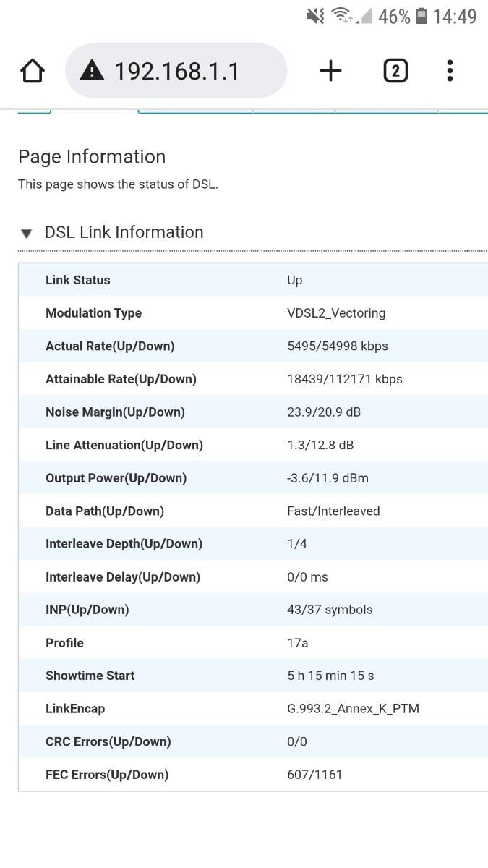Select the Modulation Type VDSL2_Vectoring value
The image size is (488, 868).
click(336, 313)
